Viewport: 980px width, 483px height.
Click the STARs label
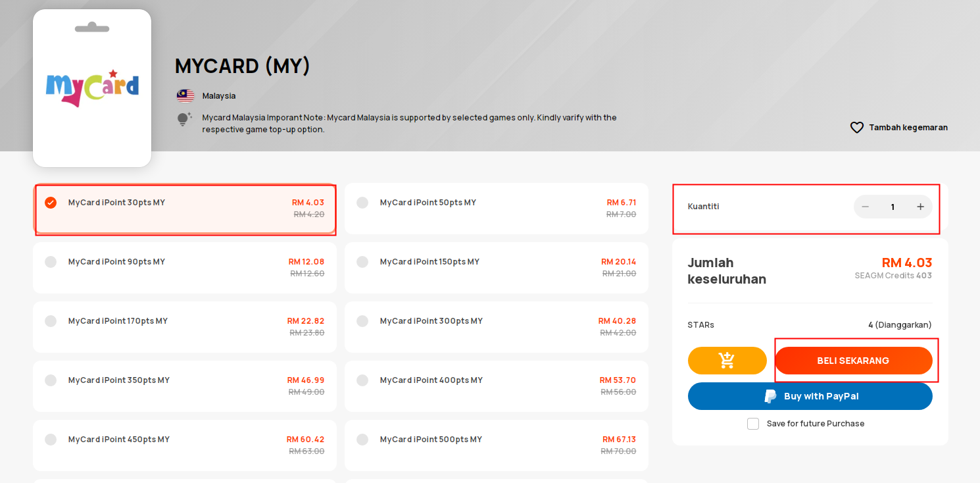(701, 325)
